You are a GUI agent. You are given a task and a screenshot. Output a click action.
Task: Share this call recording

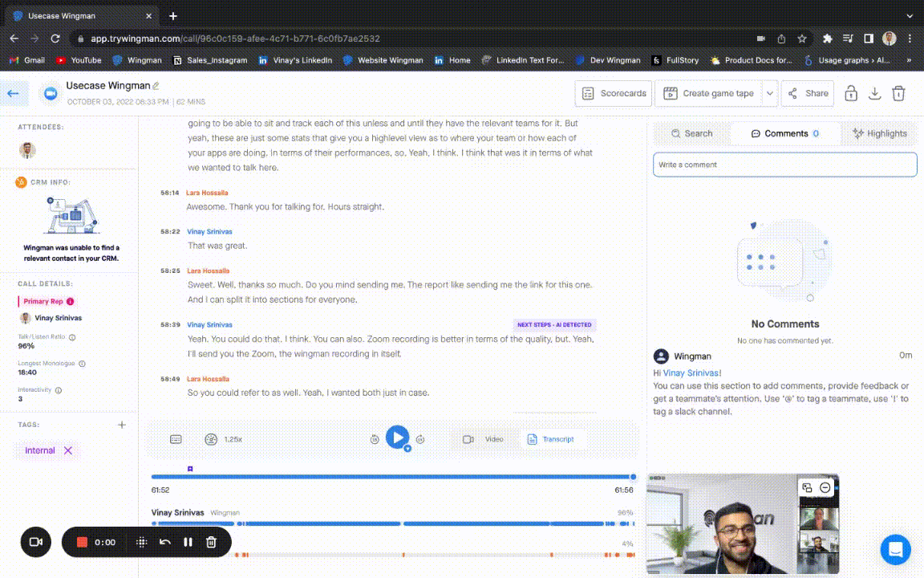[x=808, y=93]
